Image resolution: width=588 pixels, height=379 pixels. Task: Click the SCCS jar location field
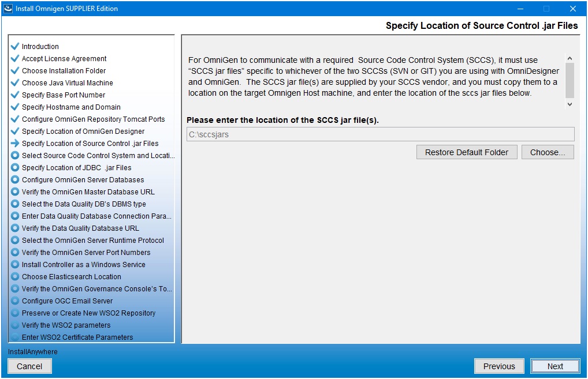click(380, 134)
